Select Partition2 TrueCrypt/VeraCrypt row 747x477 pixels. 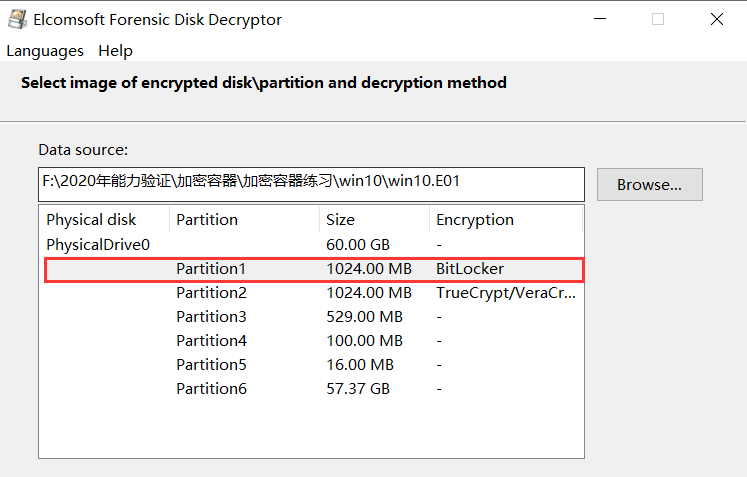tap(211, 293)
